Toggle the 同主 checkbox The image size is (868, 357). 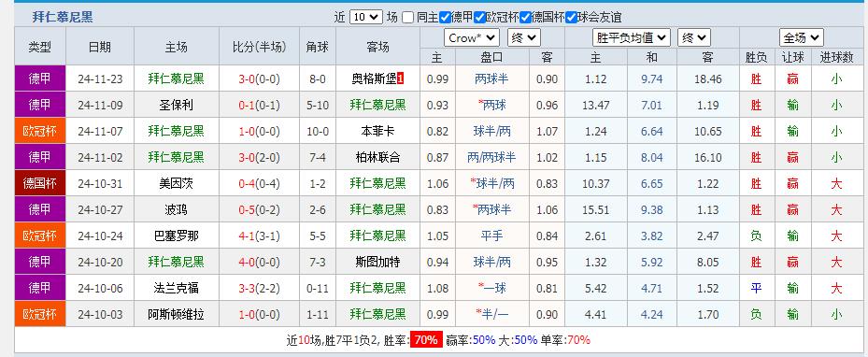click(408, 18)
